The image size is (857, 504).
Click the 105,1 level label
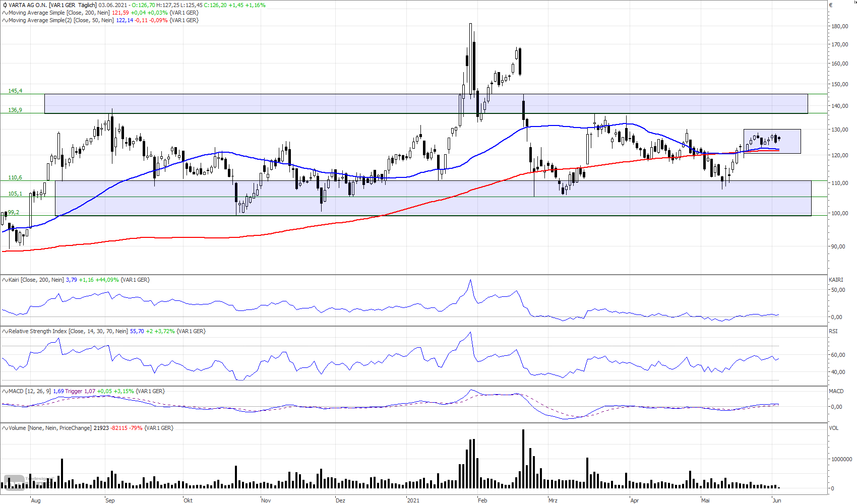[x=15, y=194]
